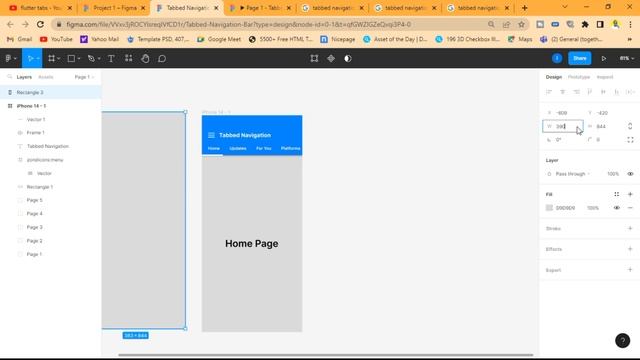Open the fill styles icon

click(x=616, y=194)
